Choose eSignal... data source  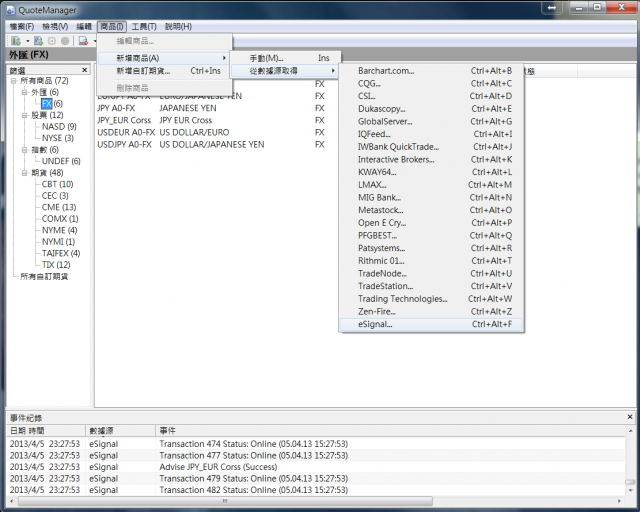(431, 324)
